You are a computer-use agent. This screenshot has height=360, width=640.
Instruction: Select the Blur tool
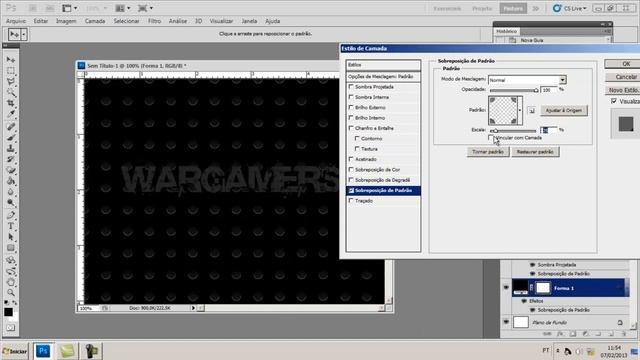click(x=11, y=192)
